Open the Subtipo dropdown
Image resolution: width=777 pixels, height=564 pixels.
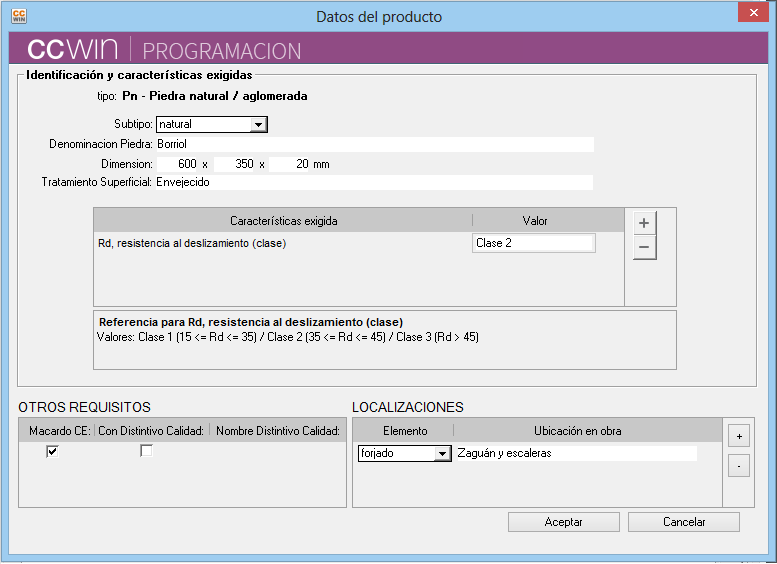258,125
